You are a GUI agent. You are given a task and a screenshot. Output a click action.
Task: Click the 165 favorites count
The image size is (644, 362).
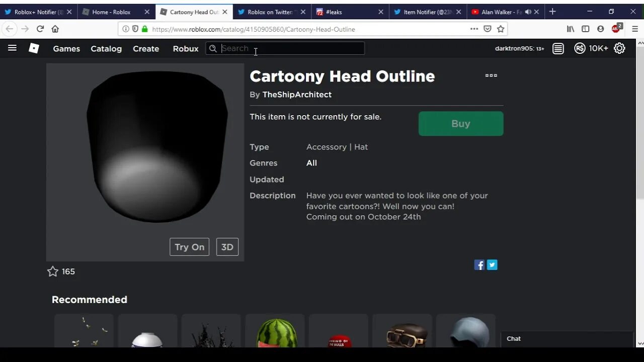pyautogui.click(x=68, y=271)
